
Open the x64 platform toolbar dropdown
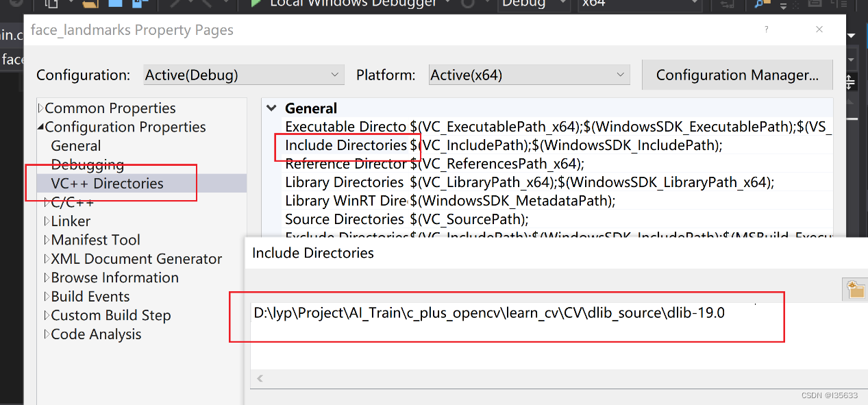638,4
